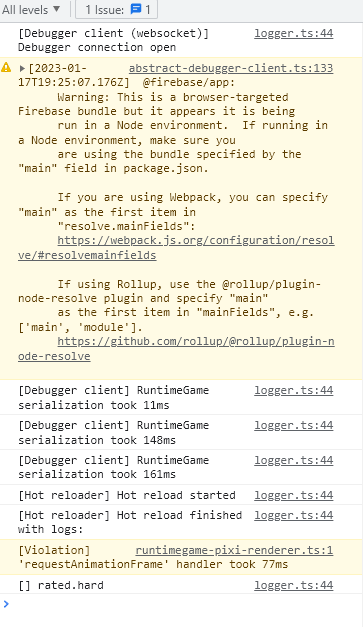Select the rated.hard log message text
The height and width of the screenshot is (627, 363).
(x=61, y=585)
